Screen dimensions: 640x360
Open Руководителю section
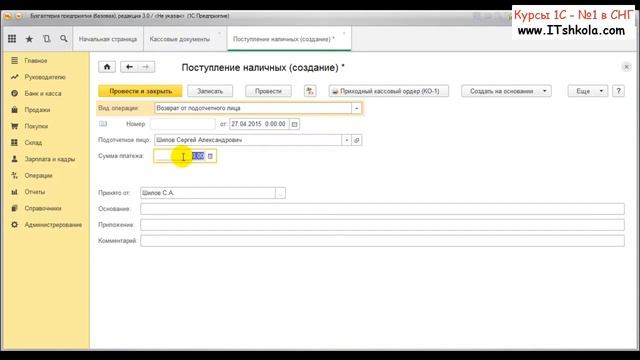(45, 77)
